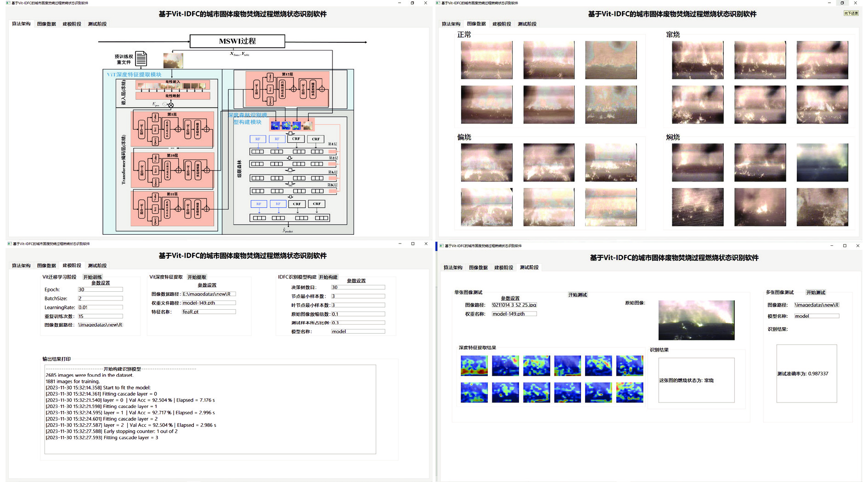Click 开始构建 to build the IDFC model
This screenshot has width=868, height=482.
(x=328, y=277)
